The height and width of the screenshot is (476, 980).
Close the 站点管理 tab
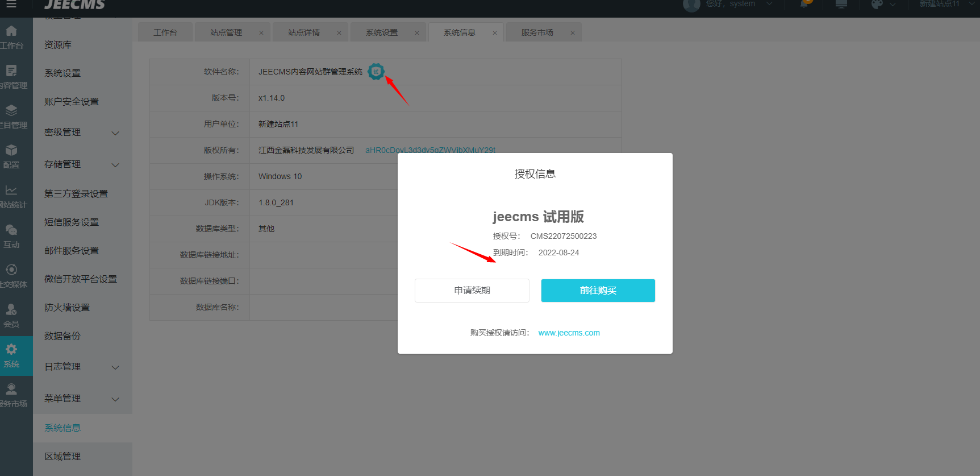click(x=261, y=33)
